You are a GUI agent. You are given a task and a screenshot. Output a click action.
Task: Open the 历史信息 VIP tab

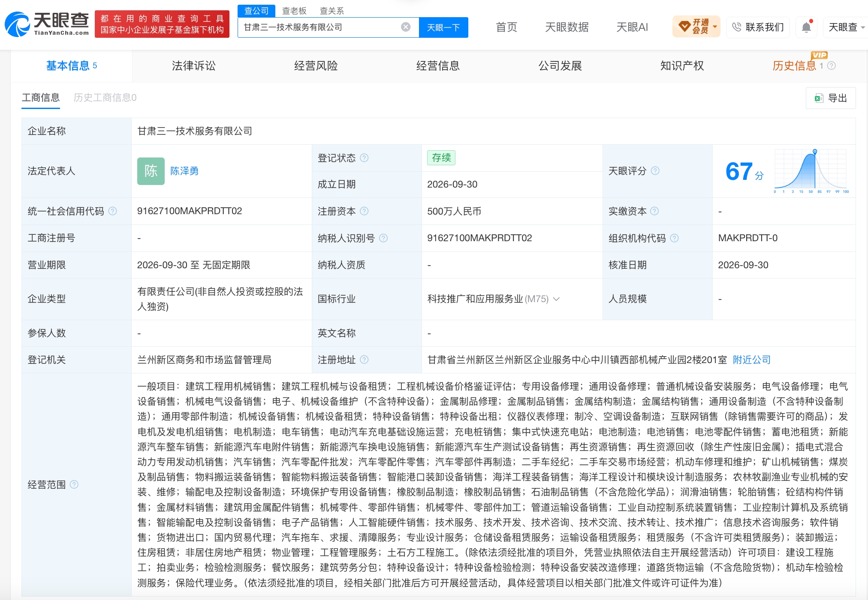795,66
